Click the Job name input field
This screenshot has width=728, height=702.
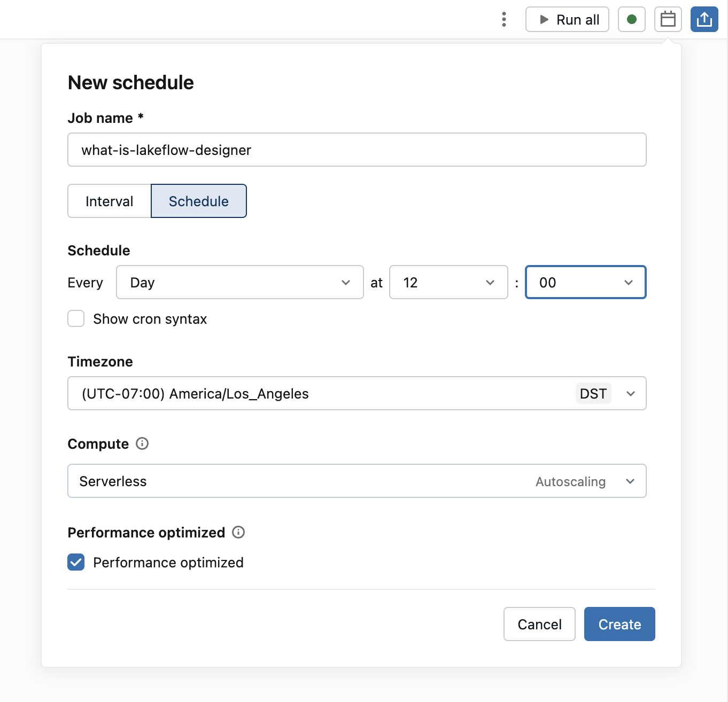pyautogui.click(x=357, y=150)
